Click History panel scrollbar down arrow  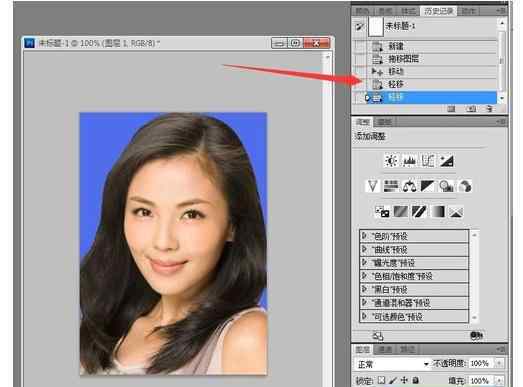coord(501,98)
